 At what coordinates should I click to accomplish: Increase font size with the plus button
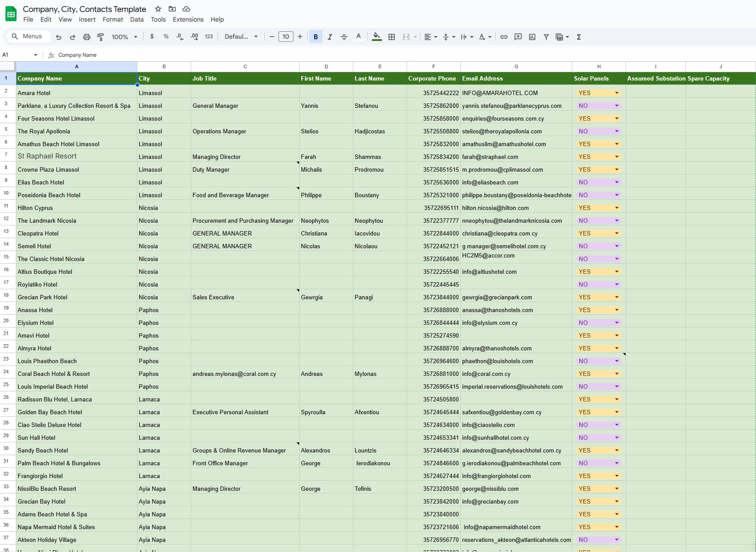pyautogui.click(x=300, y=37)
